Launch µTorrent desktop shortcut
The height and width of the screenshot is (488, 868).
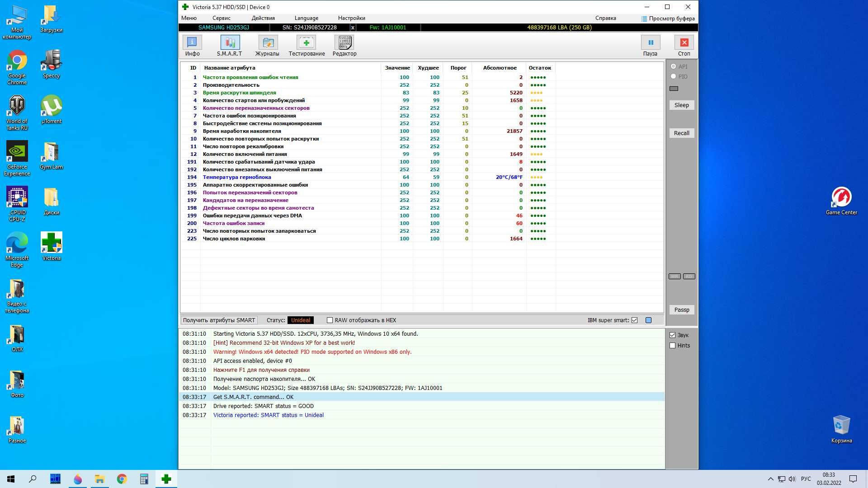pyautogui.click(x=51, y=110)
